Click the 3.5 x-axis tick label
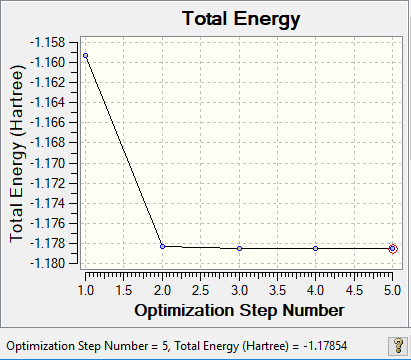Screen dimensions: 411x360 278,290
